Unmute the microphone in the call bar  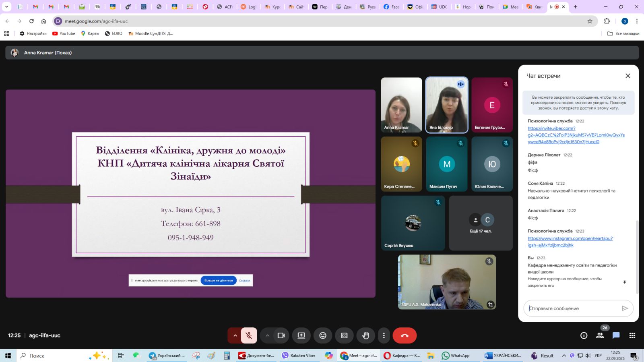click(x=249, y=335)
